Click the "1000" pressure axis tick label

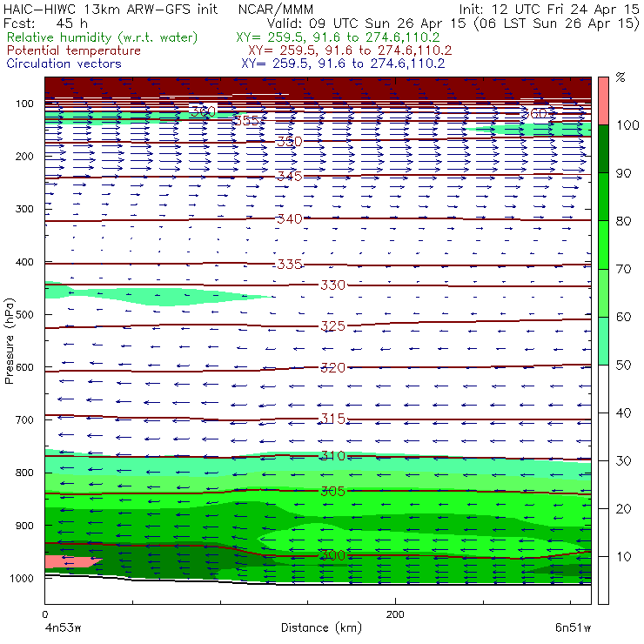pos(22,578)
